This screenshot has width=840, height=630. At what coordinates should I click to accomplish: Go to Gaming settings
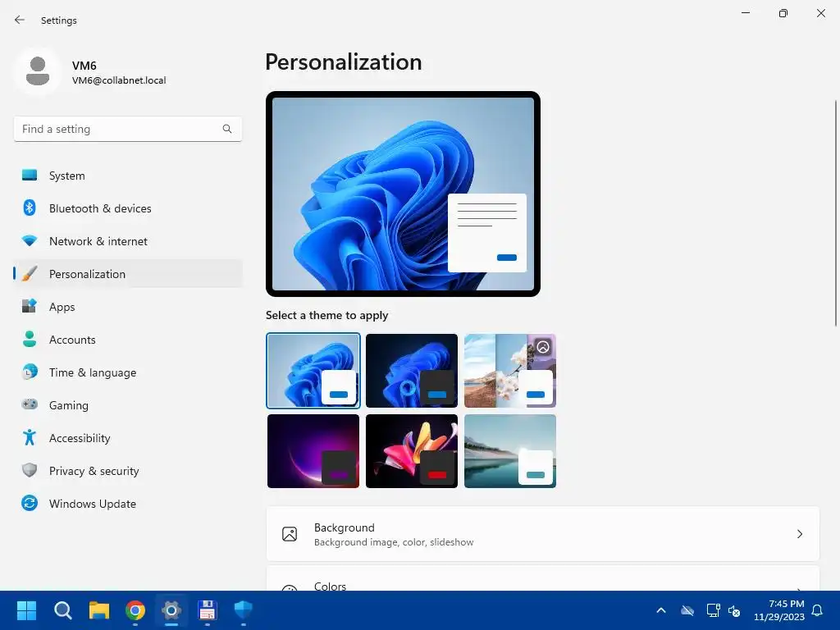tap(128, 405)
